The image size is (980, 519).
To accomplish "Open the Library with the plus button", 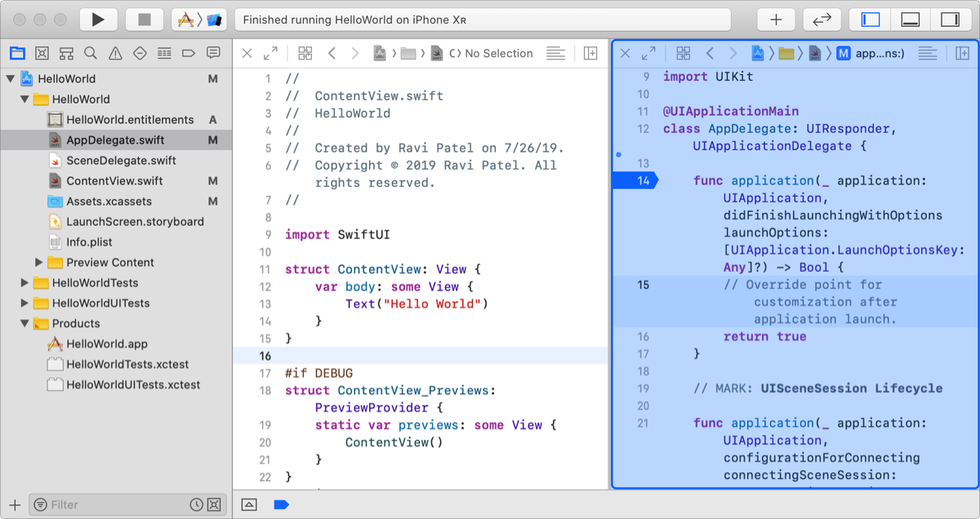I will pos(776,20).
